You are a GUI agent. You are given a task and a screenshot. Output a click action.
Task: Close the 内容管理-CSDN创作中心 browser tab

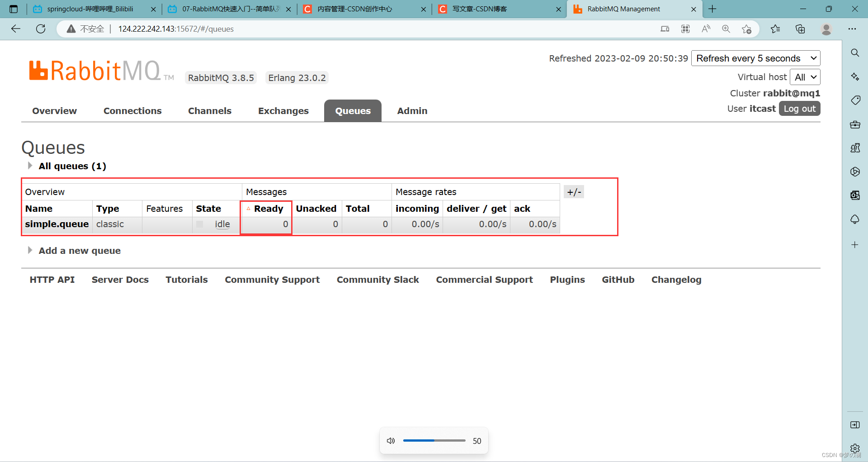pos(423,9)
